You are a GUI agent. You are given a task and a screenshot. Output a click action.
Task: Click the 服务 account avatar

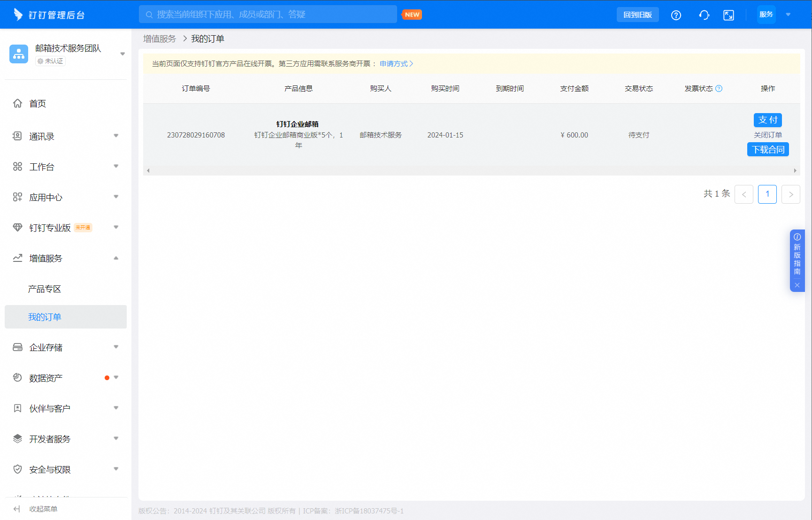click(766, 15)
